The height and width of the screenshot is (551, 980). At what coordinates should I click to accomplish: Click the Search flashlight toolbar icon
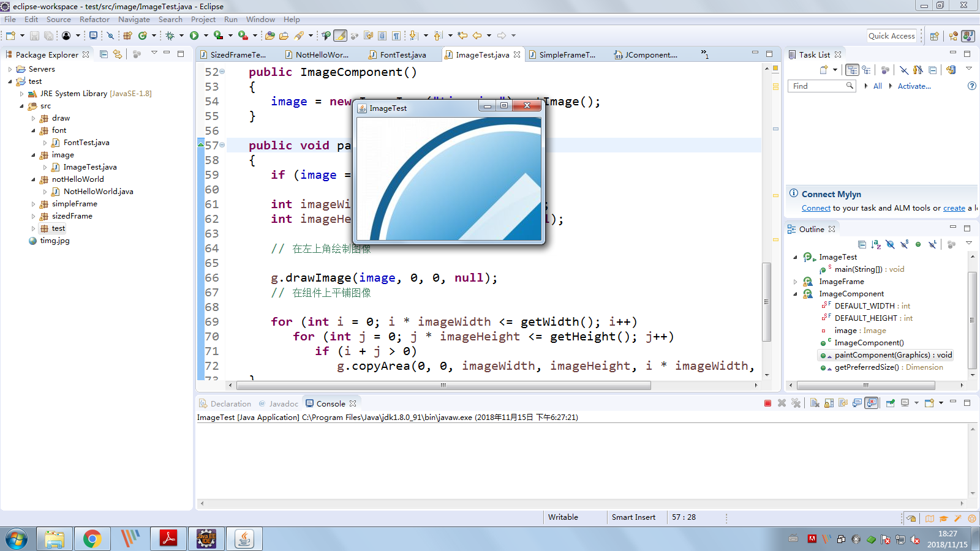pyautogui.click(x=299, y=36)
